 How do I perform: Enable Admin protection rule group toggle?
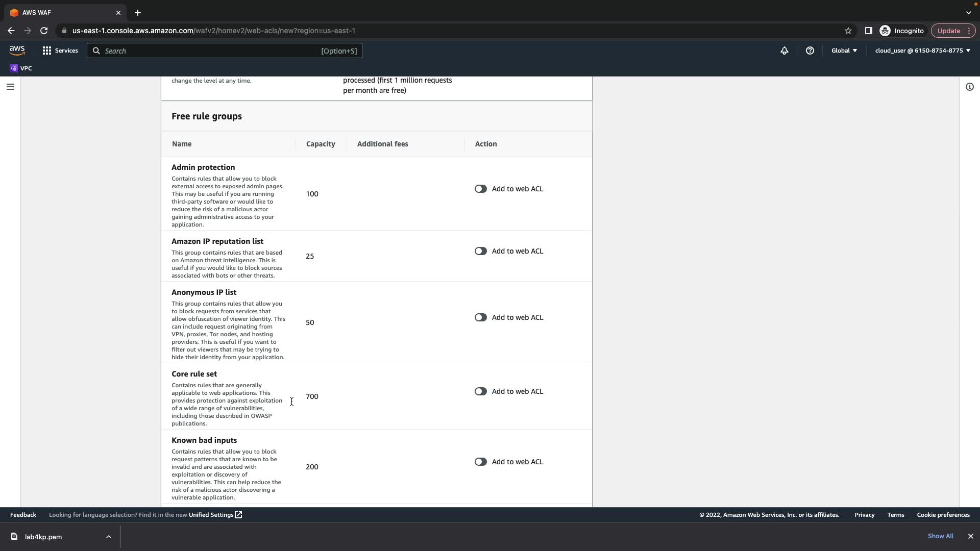480,189
